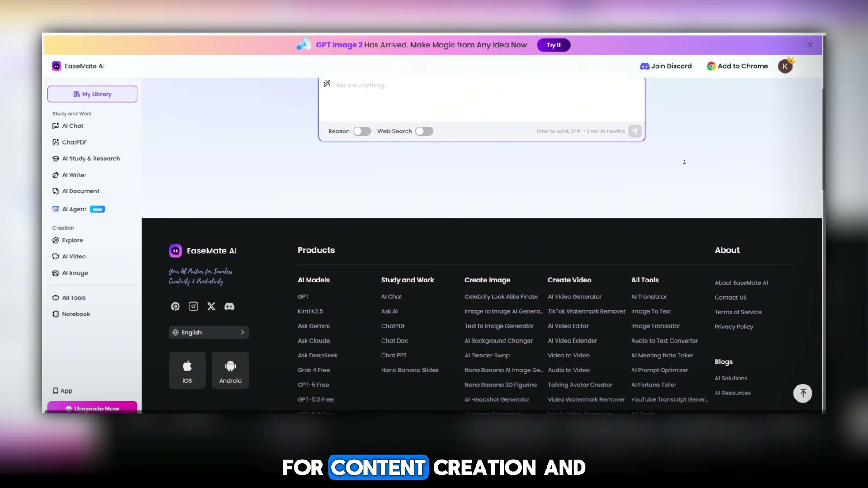Click the GPT Image 2 banner text
The image size is (868, 488).
click(339, 45)
